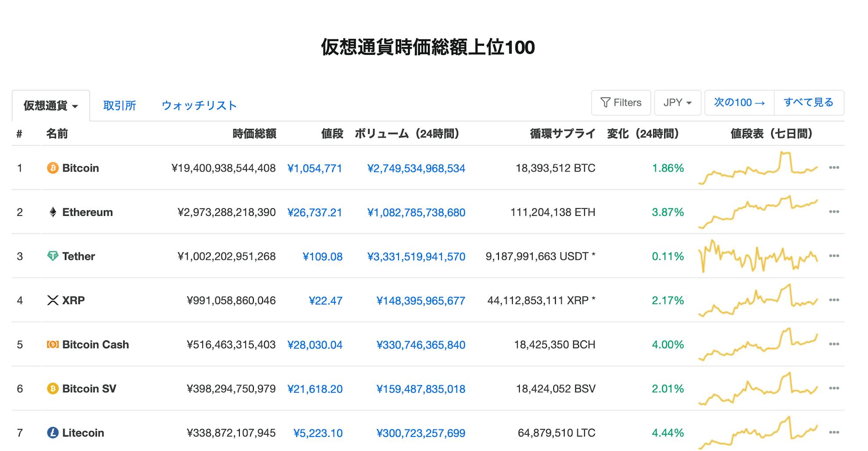Sort by 値段 column header
This screenshot has height=451, width=868.
coord(332,134)
